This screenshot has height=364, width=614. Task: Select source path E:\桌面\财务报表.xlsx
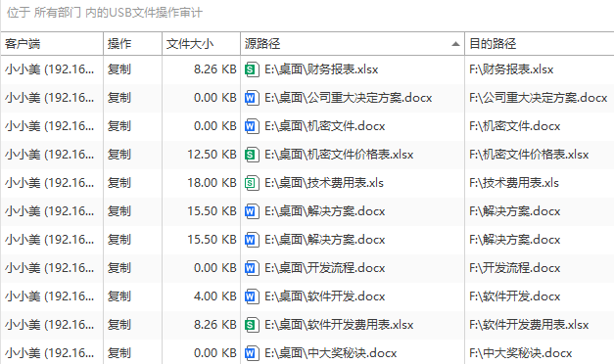click(x=321, y=69)
